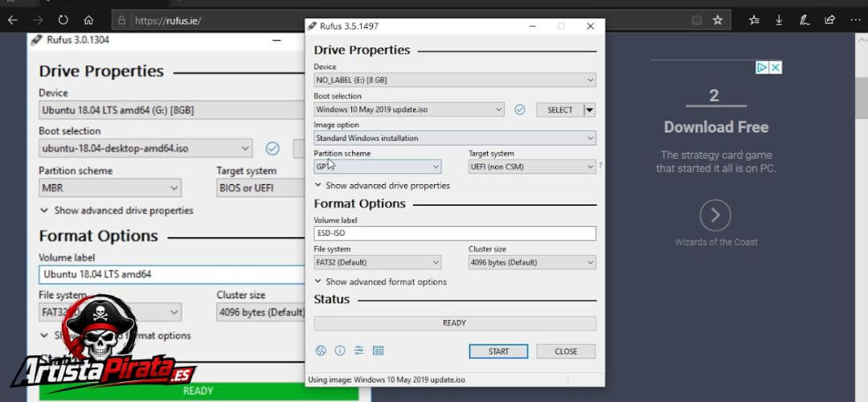Click the checksum checkmark icon in Rufus 3.0 background image

[x=272, y=149]
